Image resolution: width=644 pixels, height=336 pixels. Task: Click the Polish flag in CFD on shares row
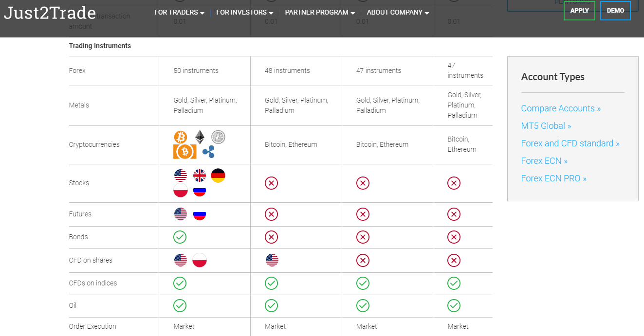200,260
